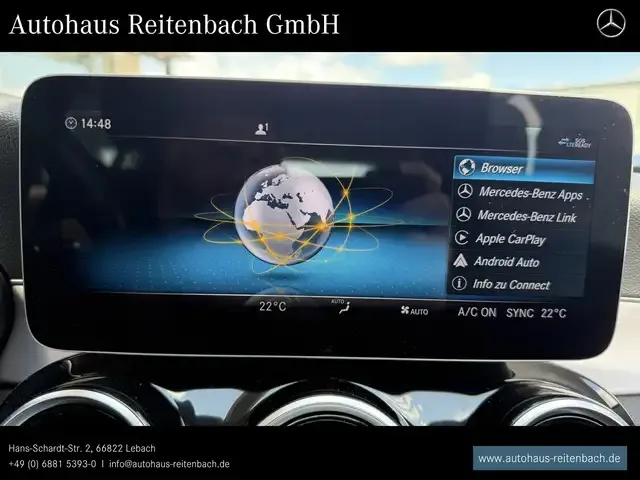Tap the clock icon beside 14:48
The image size is (640, 480).
pos(71,123)
